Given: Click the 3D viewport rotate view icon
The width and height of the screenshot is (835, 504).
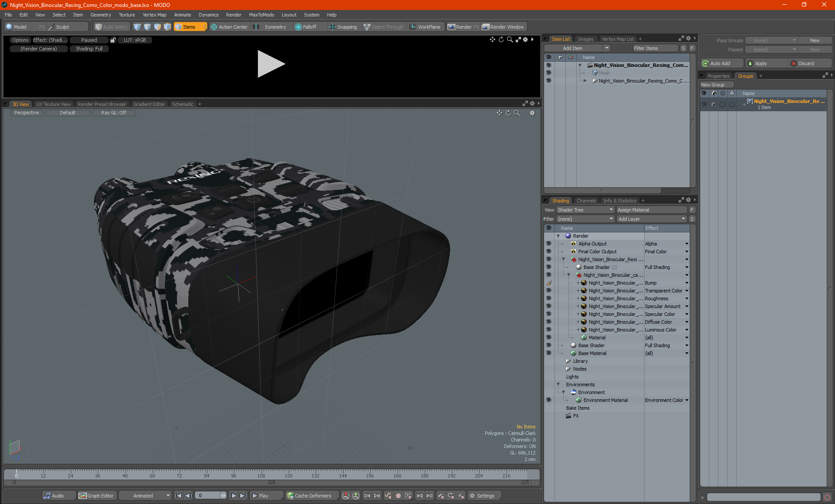Looking at the screenshot, I should tap(508, 113).
